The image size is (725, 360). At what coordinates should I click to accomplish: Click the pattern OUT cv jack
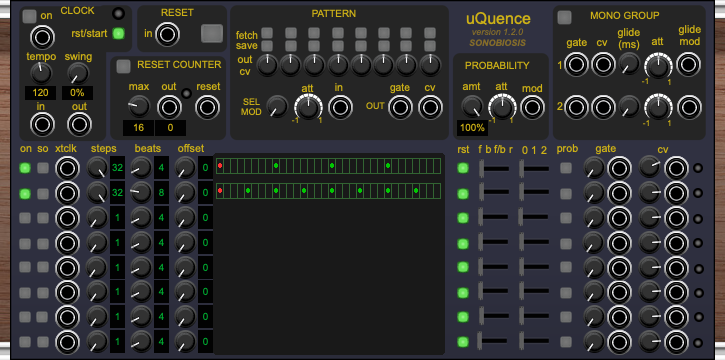click(430, 107)
